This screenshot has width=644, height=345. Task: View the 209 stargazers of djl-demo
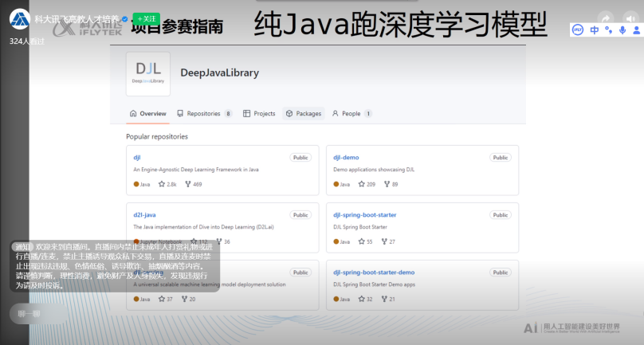367,184
